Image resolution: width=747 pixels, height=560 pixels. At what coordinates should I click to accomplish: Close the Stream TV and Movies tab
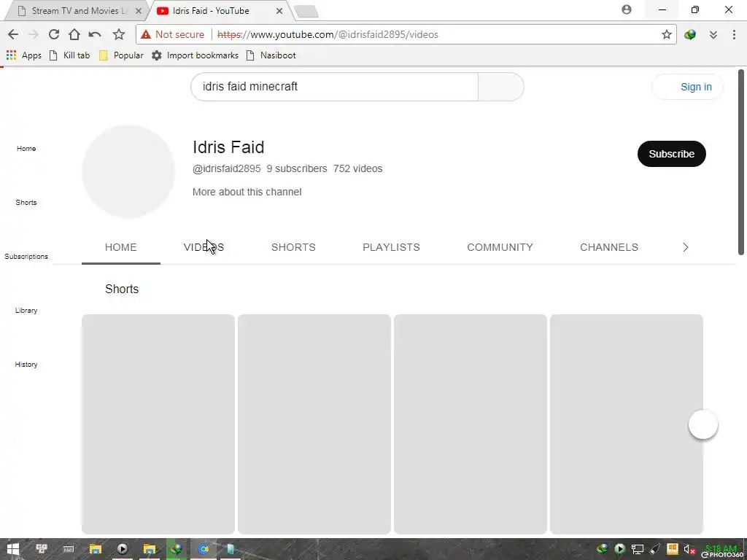(138, 10)
